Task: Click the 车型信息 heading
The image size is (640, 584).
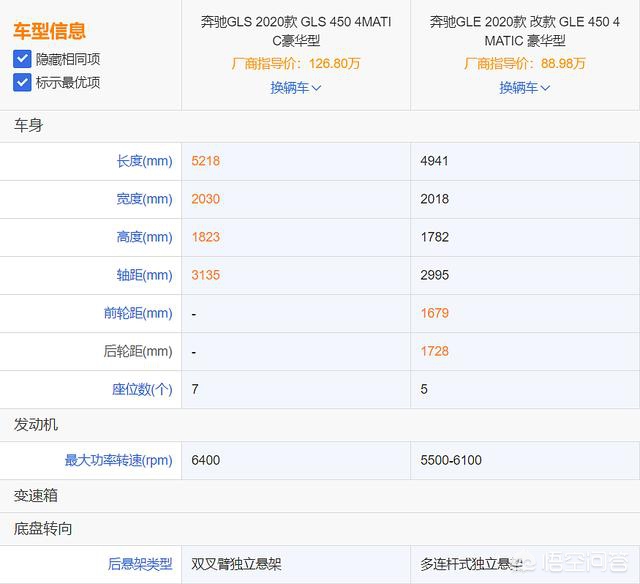Action: (49, 31)
